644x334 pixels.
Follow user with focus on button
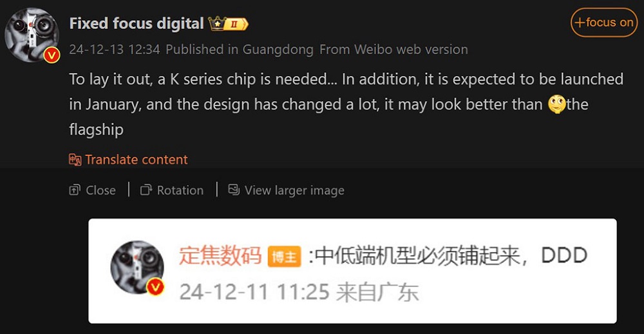[604, 22]
